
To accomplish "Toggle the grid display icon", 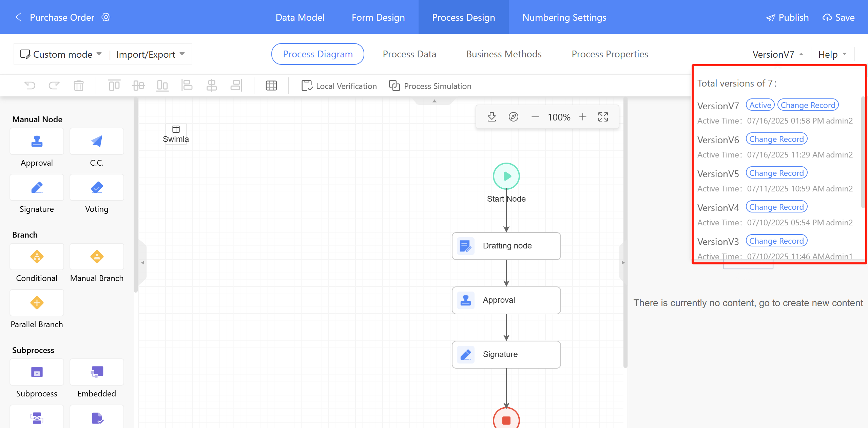I will (271, 86).
